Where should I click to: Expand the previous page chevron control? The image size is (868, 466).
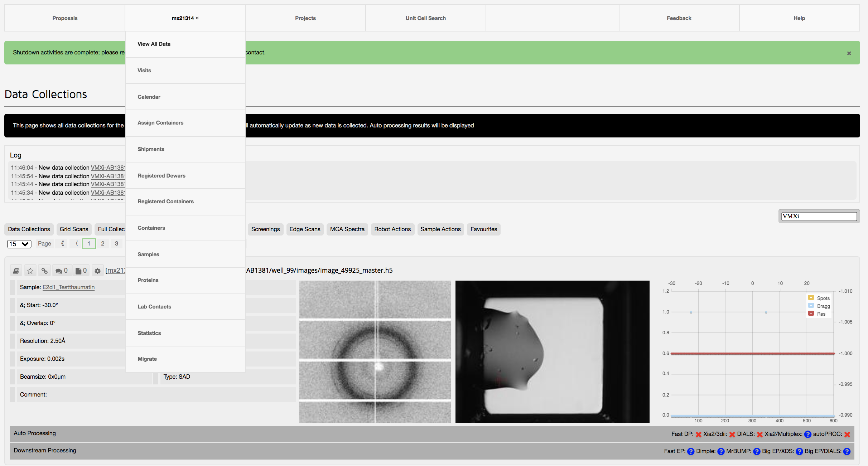coord(76,244)
